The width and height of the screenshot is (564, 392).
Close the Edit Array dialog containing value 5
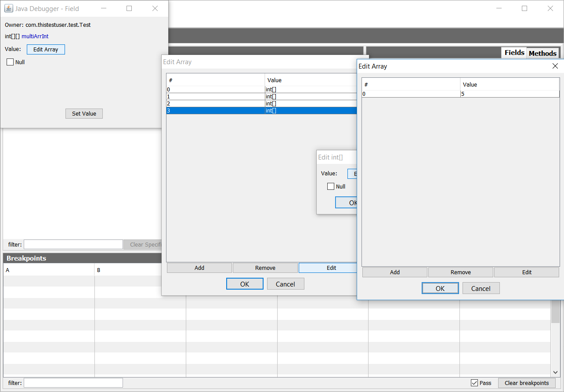click(x=555, y=66)
